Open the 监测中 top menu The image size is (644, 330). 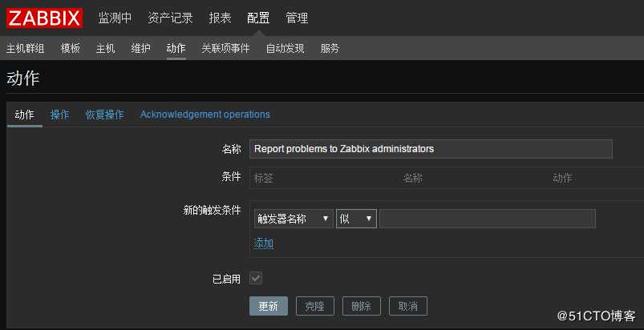tap(115, 18)
